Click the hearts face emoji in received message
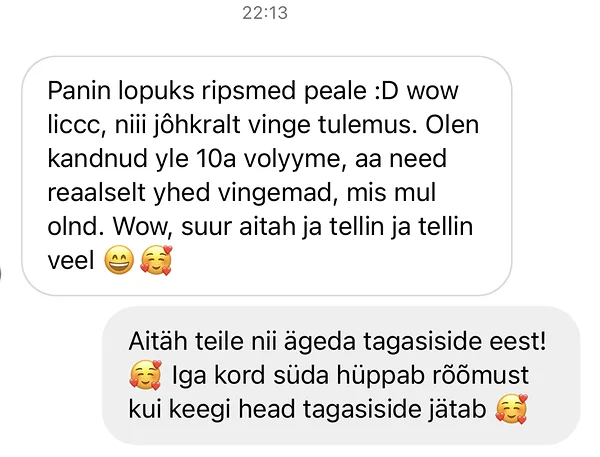Image resolution: width=600 pixels, height=457 pixels. (x=157, y=260)
